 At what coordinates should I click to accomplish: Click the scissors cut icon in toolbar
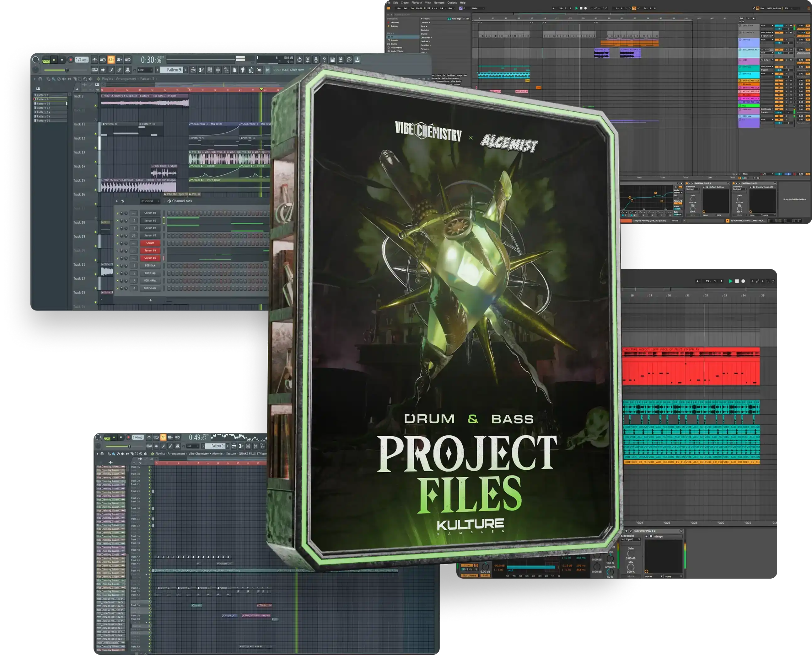(x=308, y=60)
